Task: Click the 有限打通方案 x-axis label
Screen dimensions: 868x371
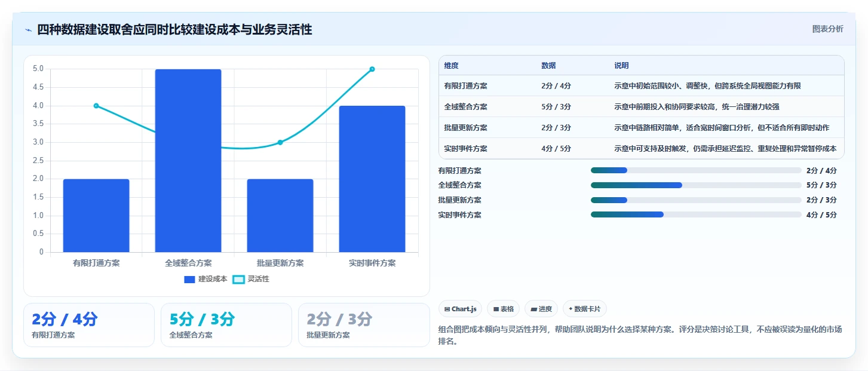Action: [x=96, y=263]
